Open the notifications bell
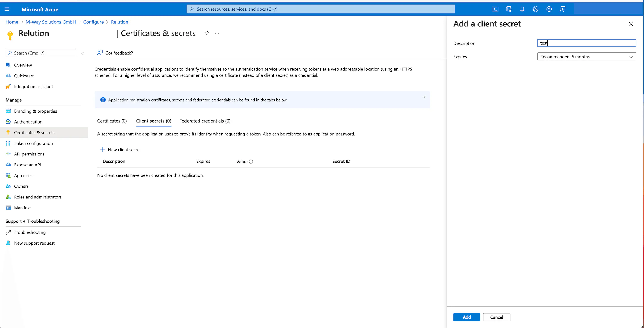 (x=522, y=9)
